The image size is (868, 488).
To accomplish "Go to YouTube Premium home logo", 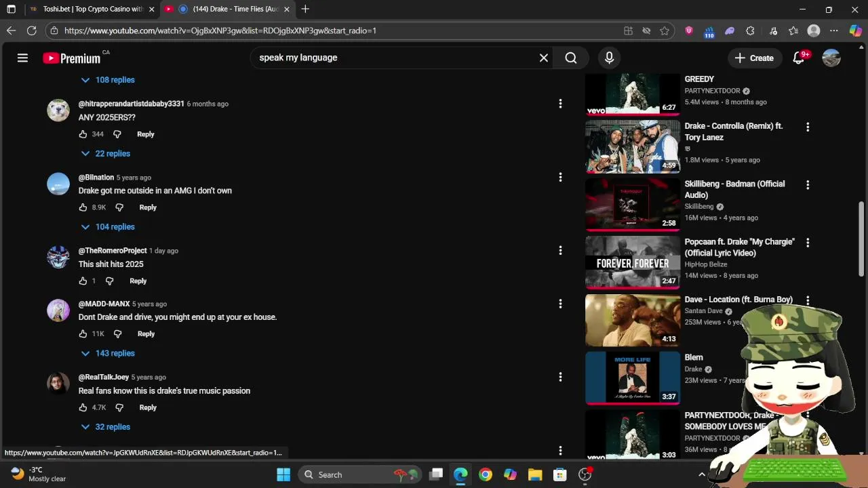I will pyautogui.click(x=71, y=58).
